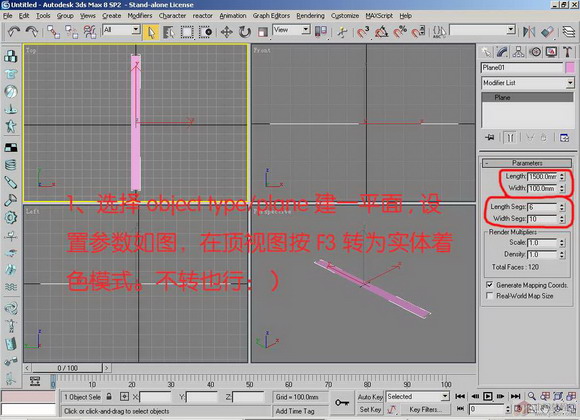Open the Rendering menu
The width and height of the screenshot is (580, 420).
coord(310,16)
